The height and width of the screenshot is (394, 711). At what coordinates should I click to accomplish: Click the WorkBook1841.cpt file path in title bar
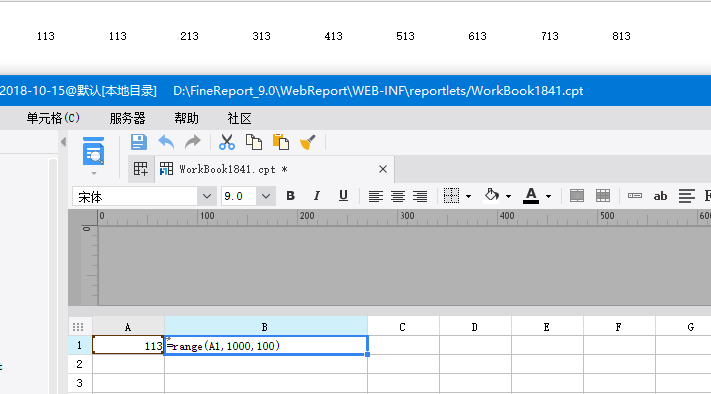pyautogui.click(x=378, y=91)
